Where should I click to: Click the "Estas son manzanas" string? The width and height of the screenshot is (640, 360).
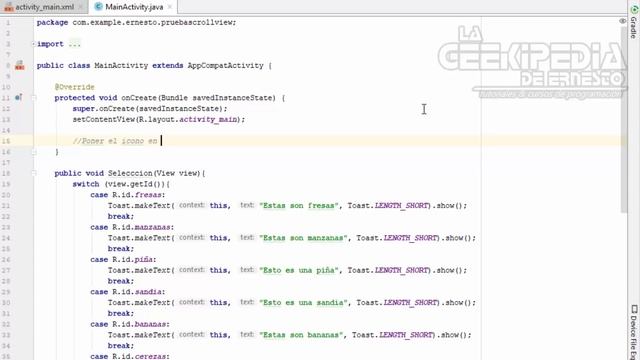pos(304,238)
